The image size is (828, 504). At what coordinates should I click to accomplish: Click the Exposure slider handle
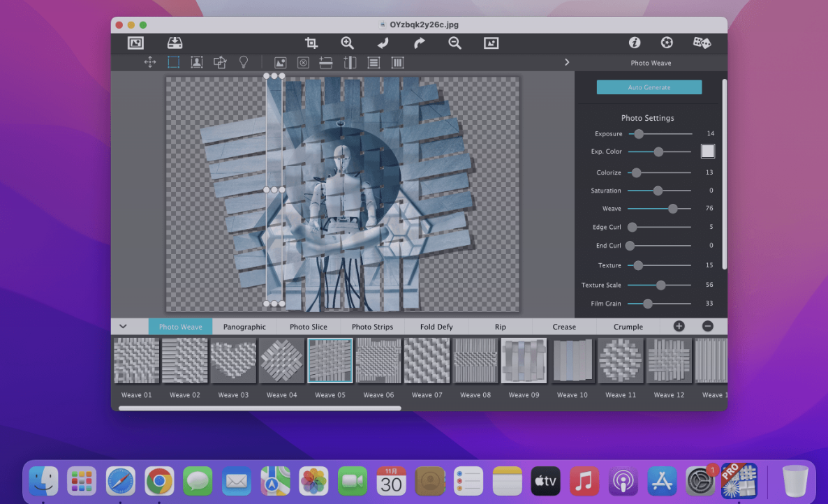point(638,134)
